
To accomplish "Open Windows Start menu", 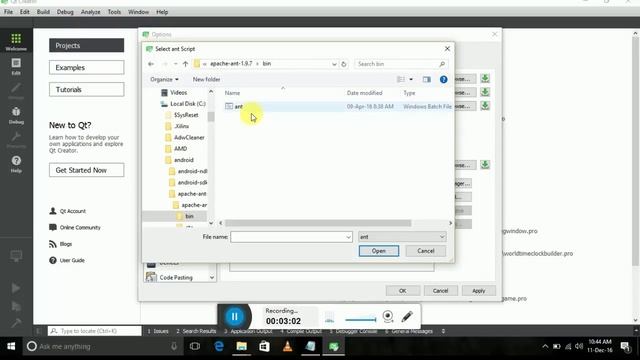I will tap(11, 346).
